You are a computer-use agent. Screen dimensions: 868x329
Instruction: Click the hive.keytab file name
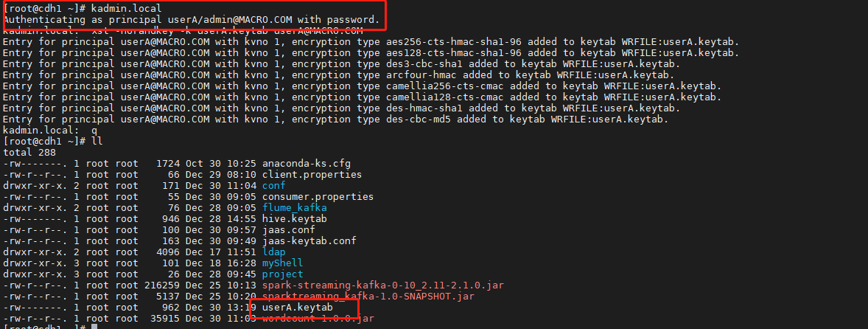[294, 219]
